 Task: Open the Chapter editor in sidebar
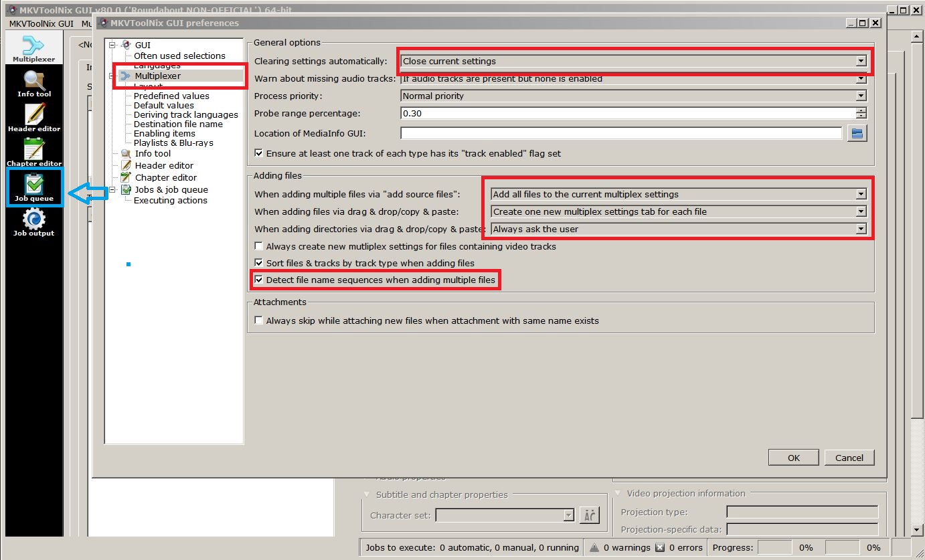[x=34, y=153]
